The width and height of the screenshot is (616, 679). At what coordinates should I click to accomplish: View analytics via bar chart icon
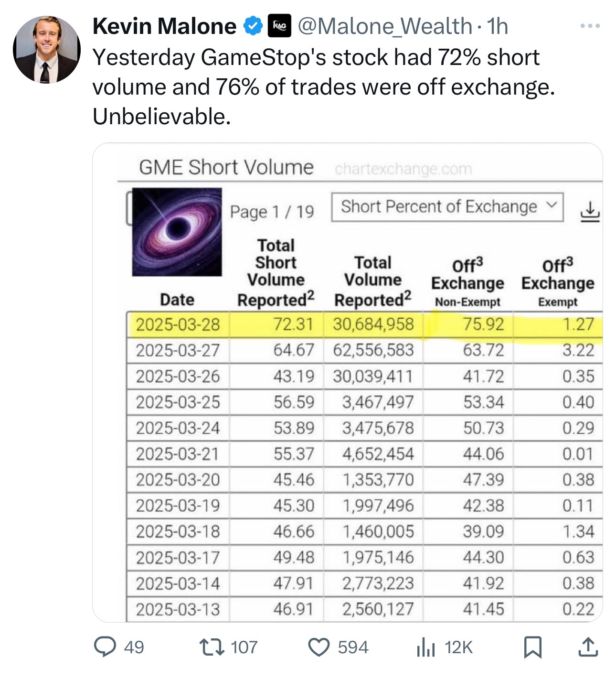(426, 647)
